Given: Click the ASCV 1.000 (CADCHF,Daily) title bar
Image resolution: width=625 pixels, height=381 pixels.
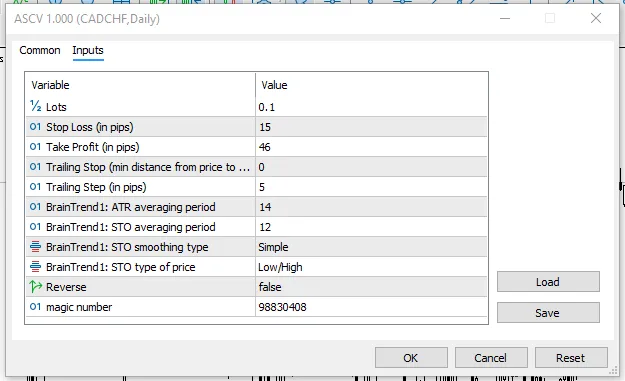Looking at the screenshot, I should tap(87, 19).
